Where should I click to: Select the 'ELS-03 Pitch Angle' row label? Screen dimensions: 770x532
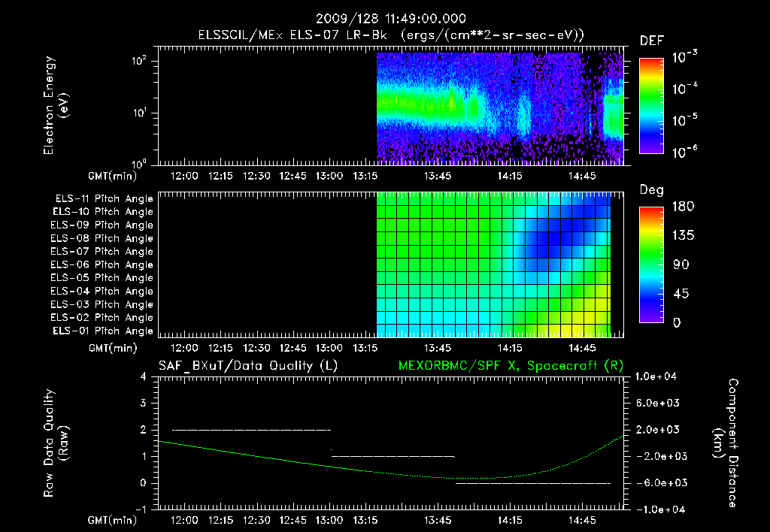tap(102, 305)
